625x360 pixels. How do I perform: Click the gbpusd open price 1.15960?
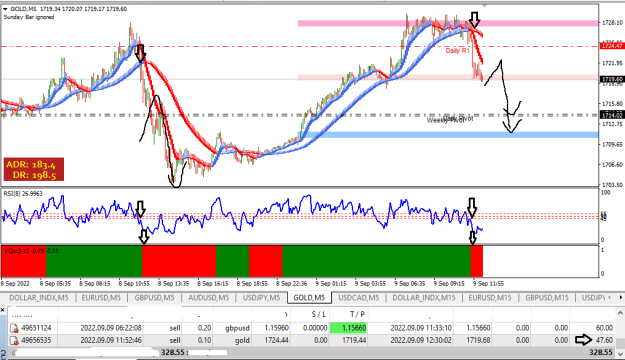point(276,328)
